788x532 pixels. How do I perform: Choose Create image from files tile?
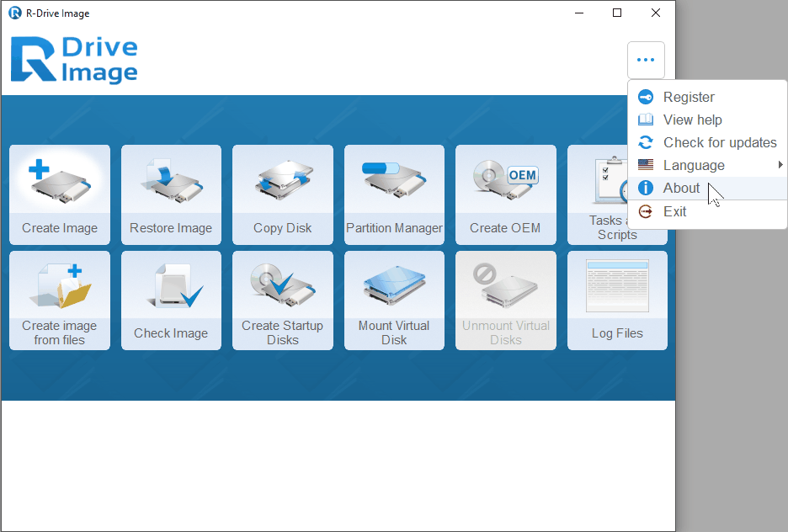[x=60, y=301]
